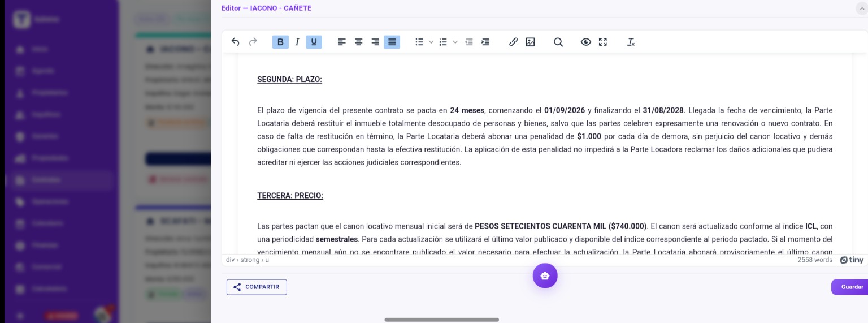Image resolution: width=868 pixels, height=323 pixels.
Task: Click on the '24 meses' bold text
Action: coord(467,110)
